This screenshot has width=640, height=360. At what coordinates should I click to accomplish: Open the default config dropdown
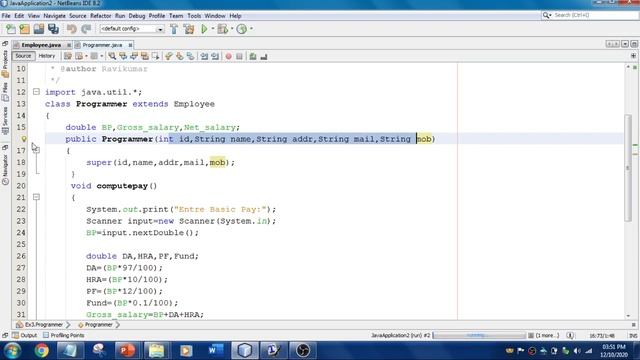click(131, 29)
